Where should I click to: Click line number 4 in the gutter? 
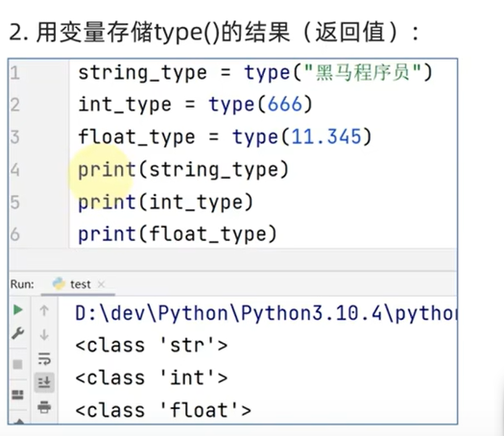[14, 170]
